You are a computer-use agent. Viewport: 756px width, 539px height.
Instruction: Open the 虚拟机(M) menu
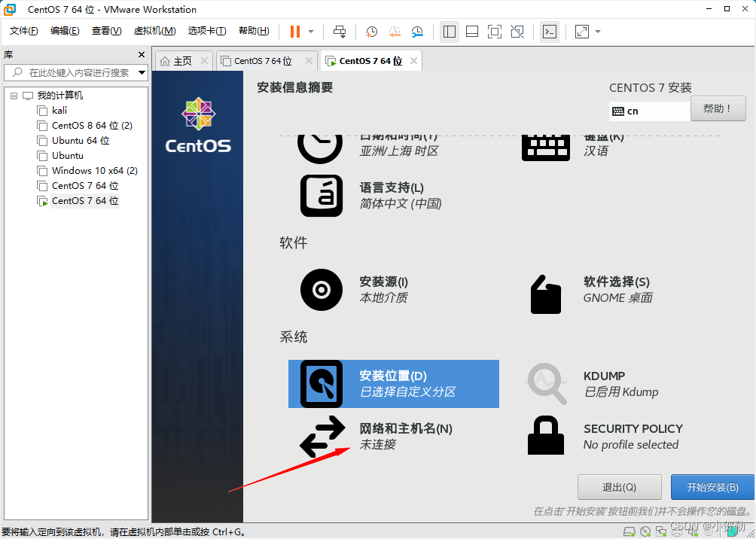coord(154,31)
